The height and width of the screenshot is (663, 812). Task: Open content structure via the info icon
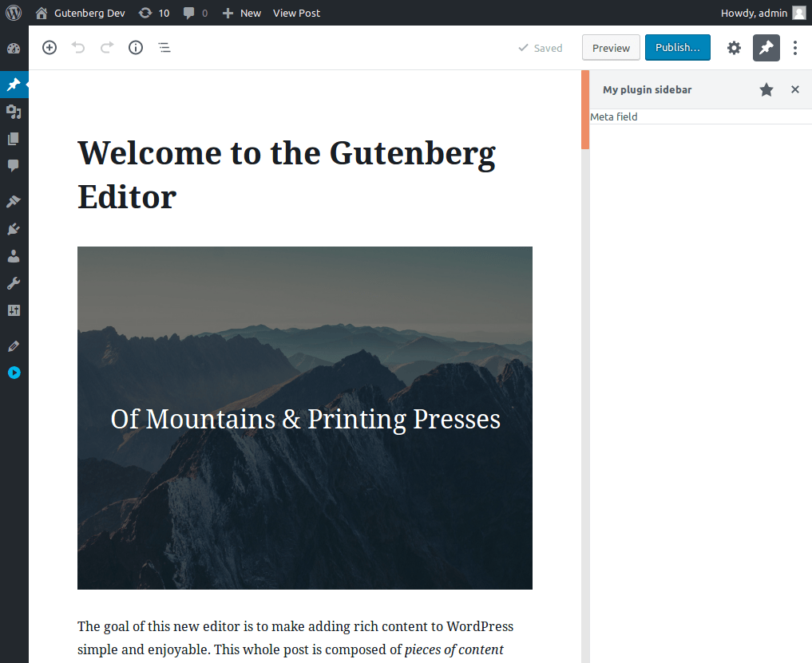[135, 47]
